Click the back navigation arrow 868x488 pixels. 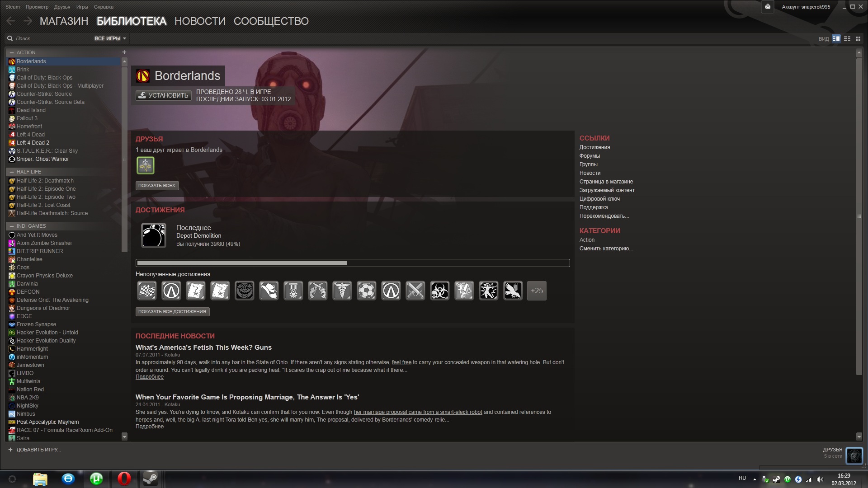[x=11, y=21]
